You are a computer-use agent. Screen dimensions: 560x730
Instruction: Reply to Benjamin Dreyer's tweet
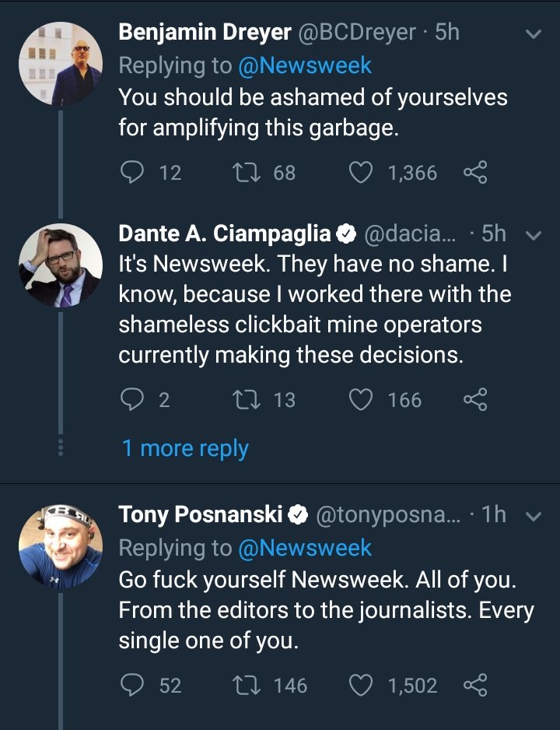(132, 173)
